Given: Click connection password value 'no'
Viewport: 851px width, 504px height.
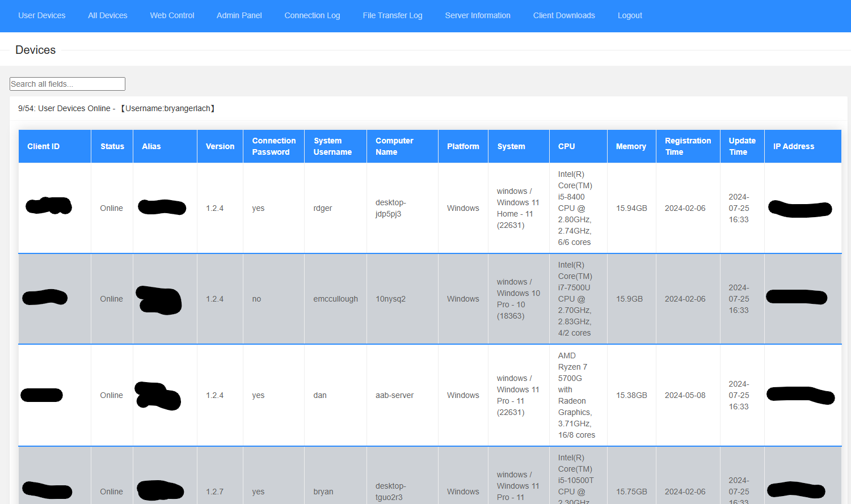Looking at the screenshot, I should [256, 299].
